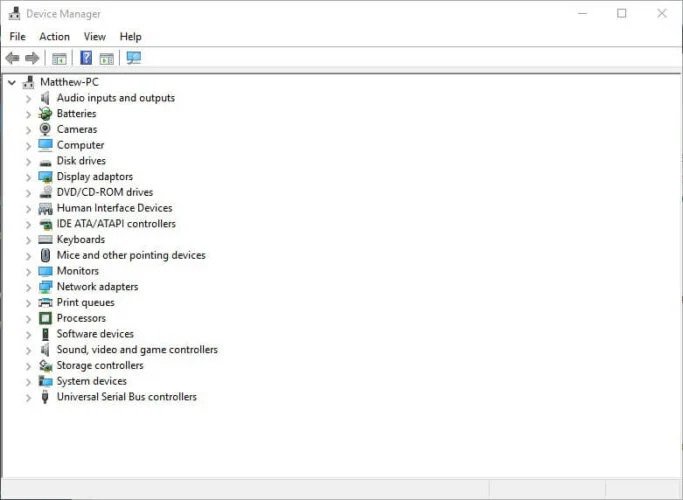The height and width of the screenshot is (500, 683).
Task: Open the File menu
Action: coord(17,37)
